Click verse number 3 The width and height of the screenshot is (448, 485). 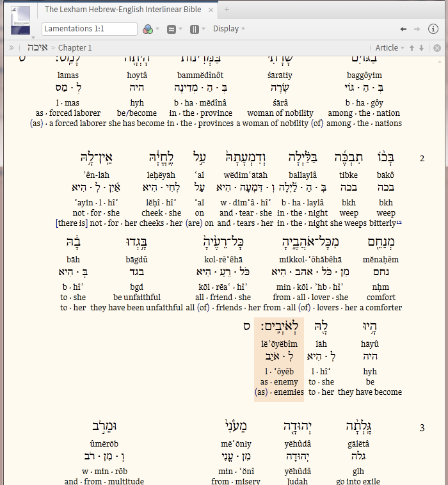(422, 428)
